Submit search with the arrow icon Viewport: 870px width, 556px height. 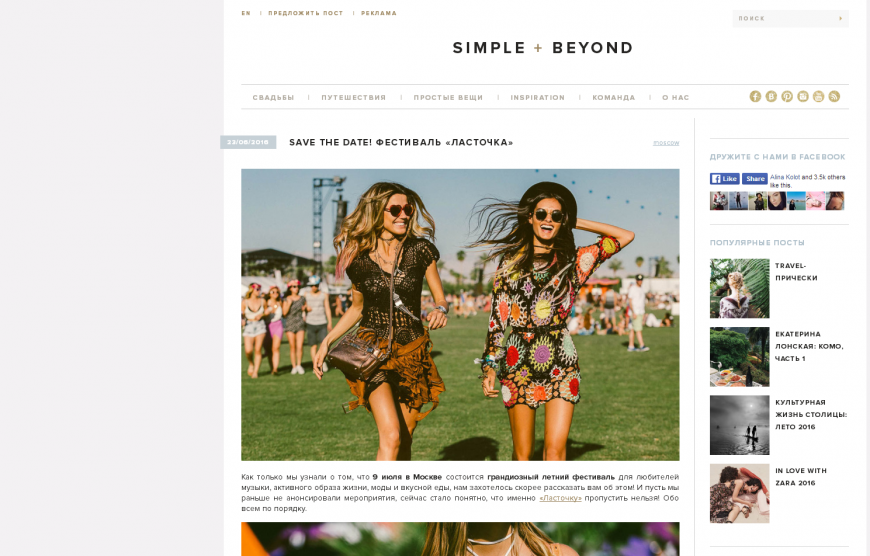[841, 18]
